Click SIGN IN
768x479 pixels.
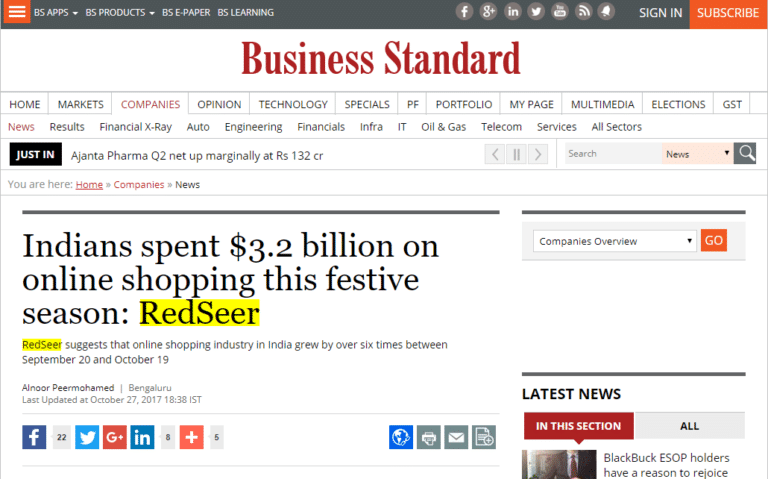[x=660, y=13]
